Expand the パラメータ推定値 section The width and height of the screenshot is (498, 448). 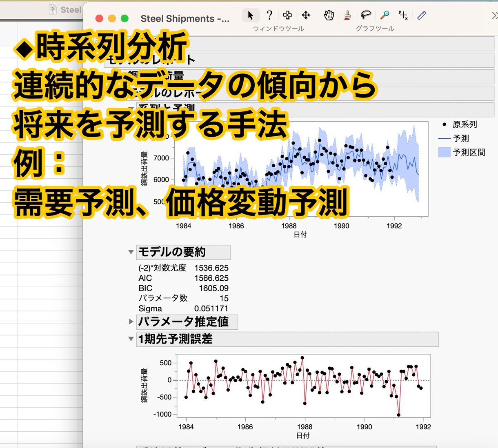point(131,322)
